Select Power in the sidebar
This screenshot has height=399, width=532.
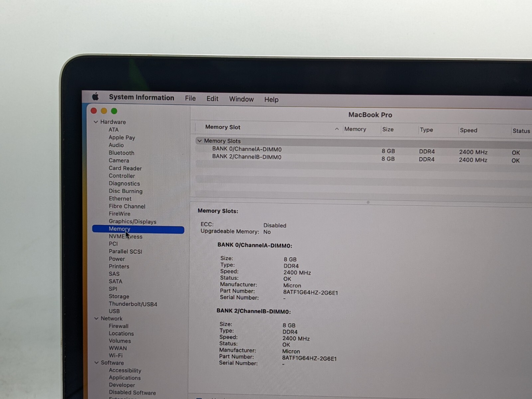(117, 259)
